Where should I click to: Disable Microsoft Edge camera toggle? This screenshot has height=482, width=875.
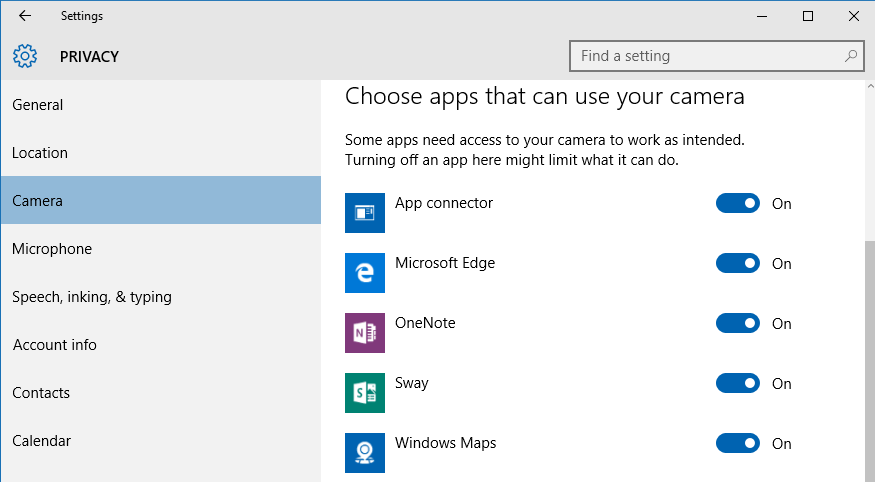738,263
